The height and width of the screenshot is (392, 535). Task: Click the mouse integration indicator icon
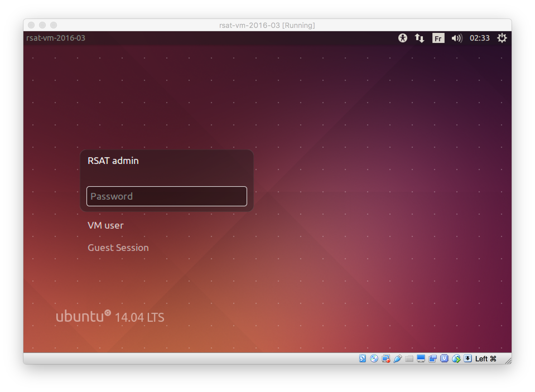tap(456, 359)
